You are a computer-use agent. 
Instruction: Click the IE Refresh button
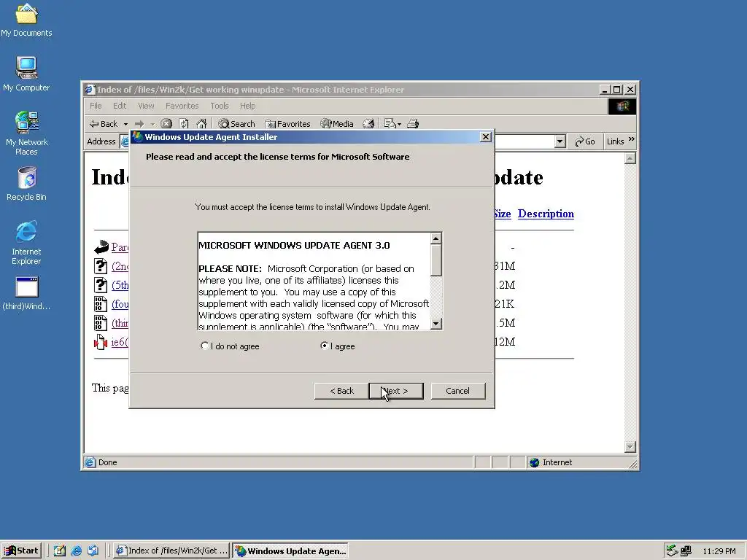pyautogui.click(x=184, y=124)
